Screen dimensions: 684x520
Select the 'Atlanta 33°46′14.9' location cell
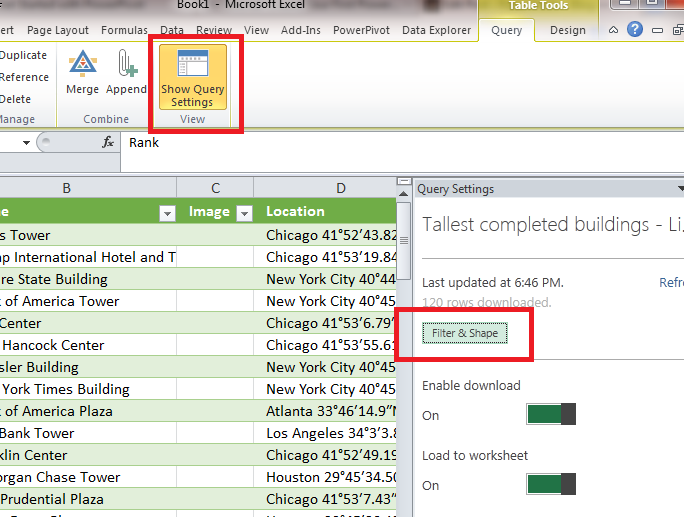coord(325,411)
